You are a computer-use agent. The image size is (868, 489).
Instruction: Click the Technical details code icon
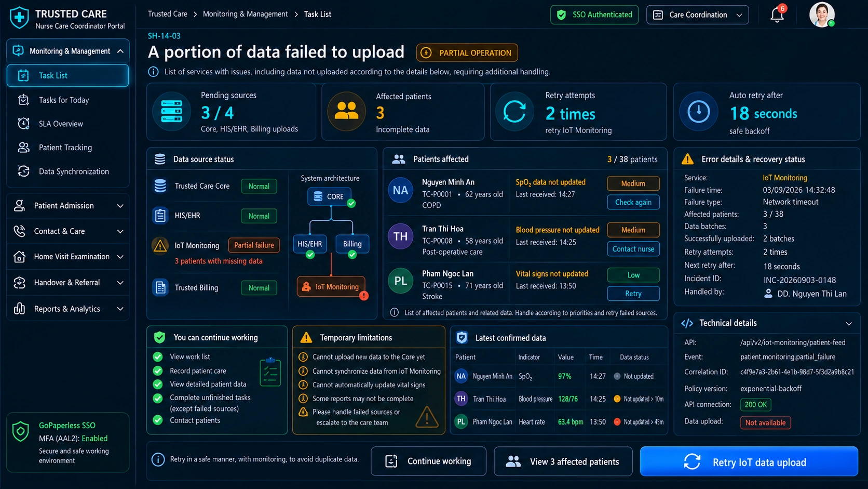[x=687, y=323]
